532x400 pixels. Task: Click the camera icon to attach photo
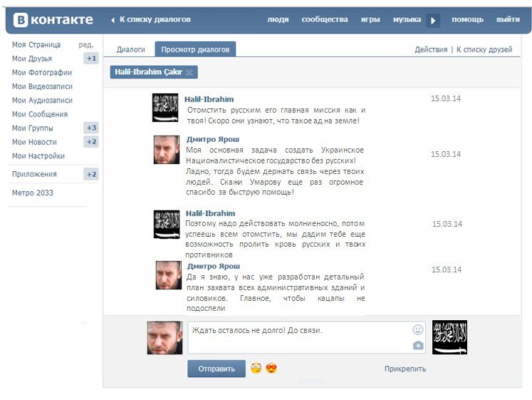(418, 346)
